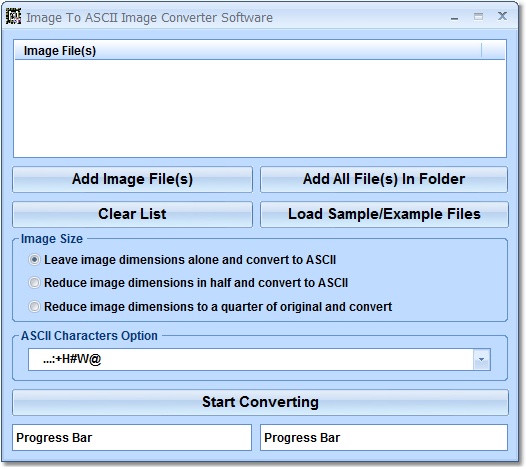526x469 pixels.
Task: Click the ASCII characters combo box field
Action: 259,359
